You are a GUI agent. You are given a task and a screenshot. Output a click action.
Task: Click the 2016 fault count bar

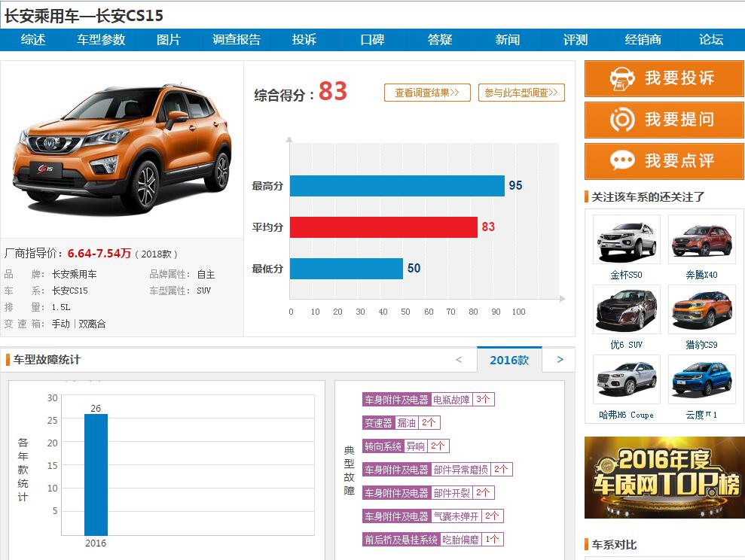tap(96, 475)
